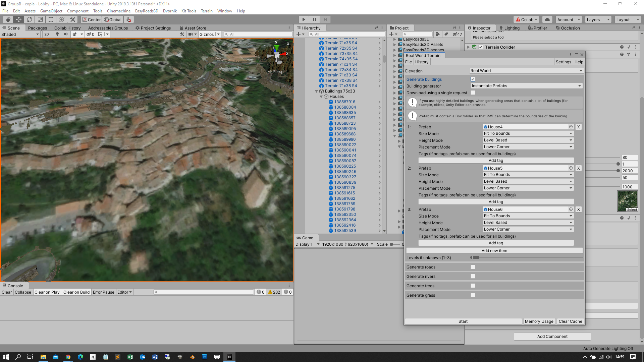Click the Step forward button

(325, 19)
